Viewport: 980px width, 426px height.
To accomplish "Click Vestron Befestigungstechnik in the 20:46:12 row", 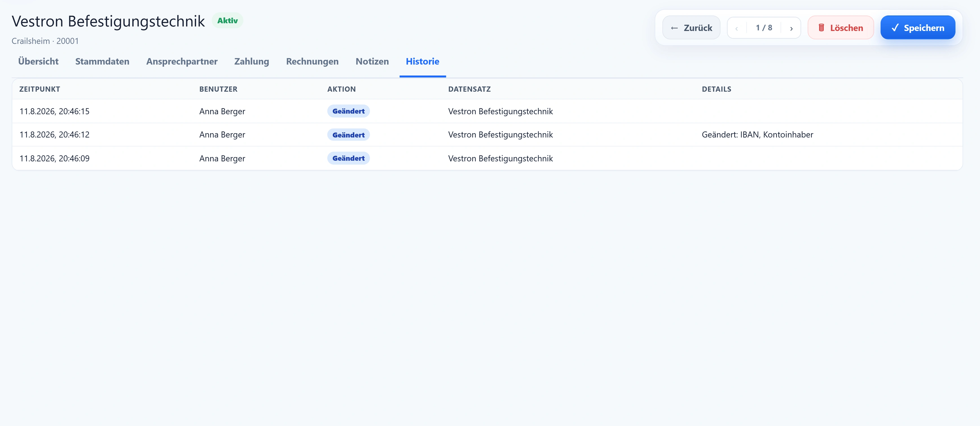I will tap(500, 135).
